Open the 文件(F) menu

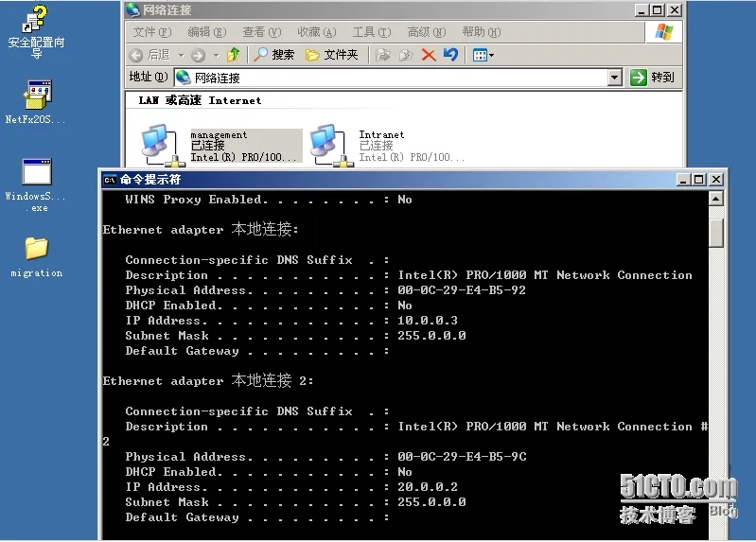point(152,32)
